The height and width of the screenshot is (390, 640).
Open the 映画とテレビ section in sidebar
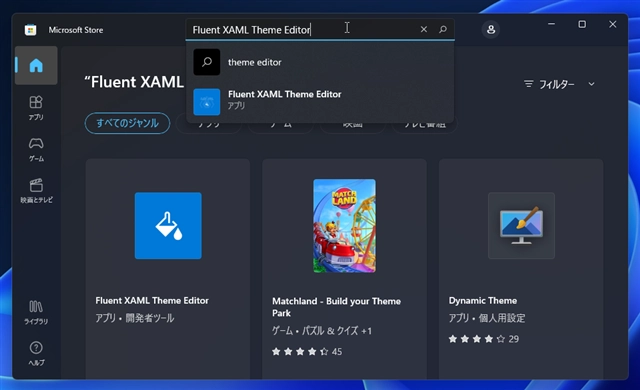36,191
